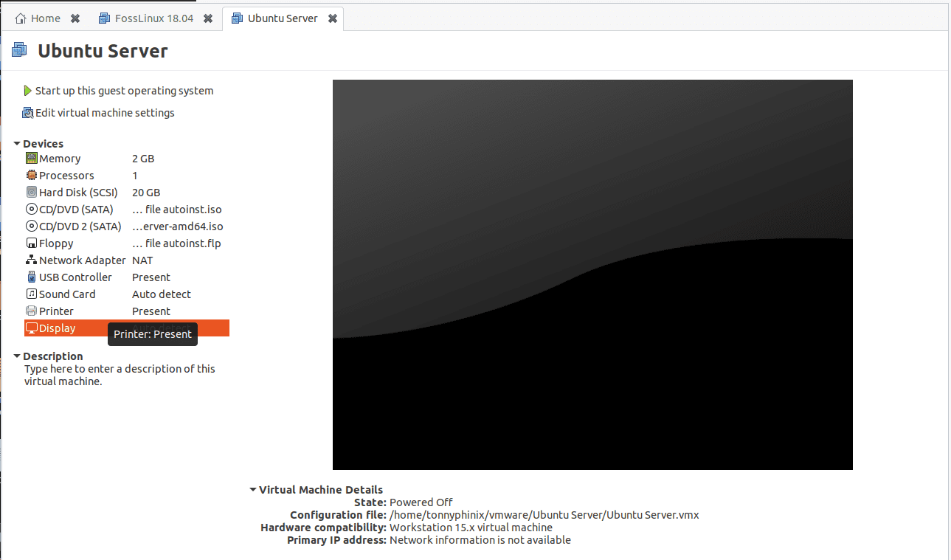Image resolution: width=951 pixels, height=560 pixels.
Task: Click the Printer 'Present' value
Action: [151, 311]
